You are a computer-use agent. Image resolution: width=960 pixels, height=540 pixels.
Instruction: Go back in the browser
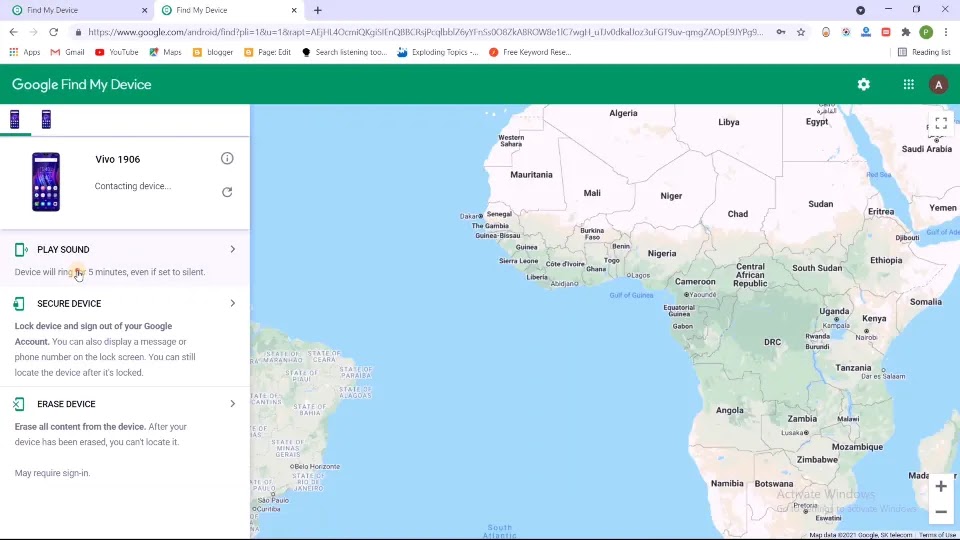click(13, 32)
